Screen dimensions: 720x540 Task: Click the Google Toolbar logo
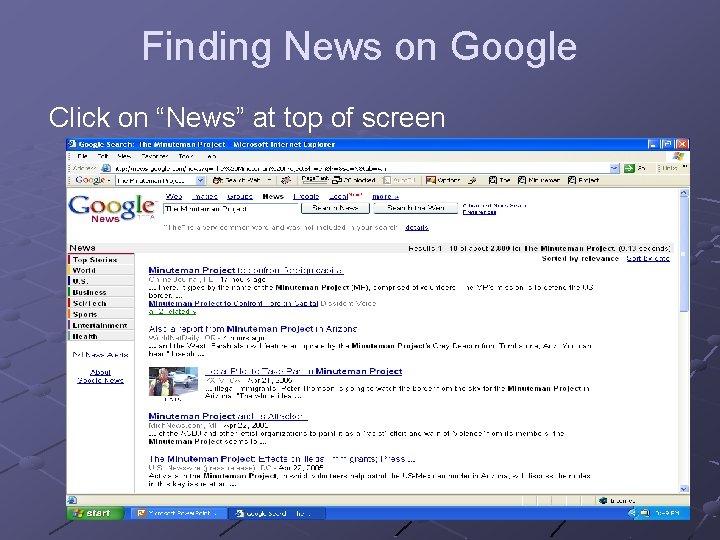tap(90, 180)
